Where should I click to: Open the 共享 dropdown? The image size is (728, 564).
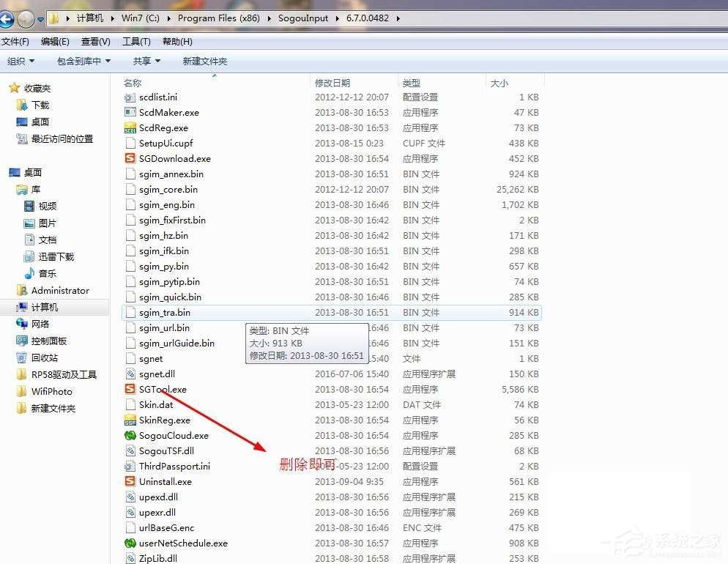pyautogui.click(x=144, y=61)
